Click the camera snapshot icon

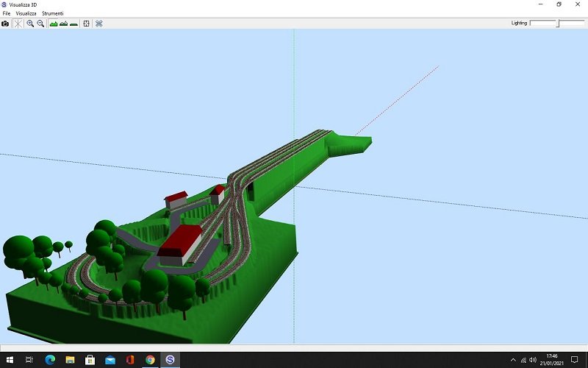[5, 24]
